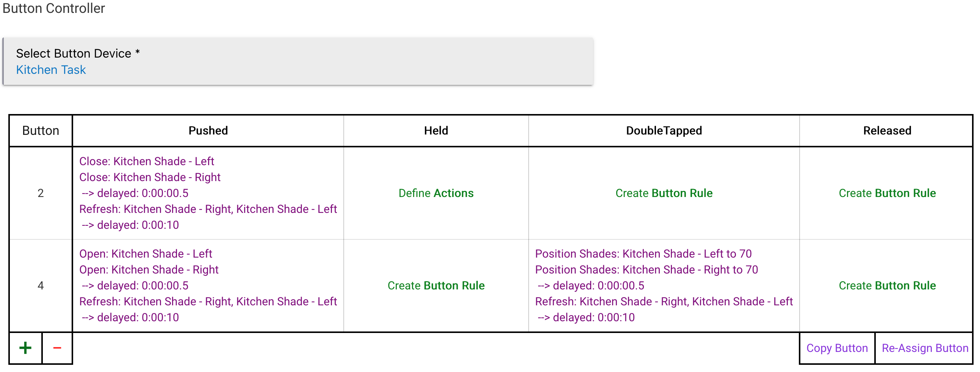Select button number 4 row cell

(41, 286)
